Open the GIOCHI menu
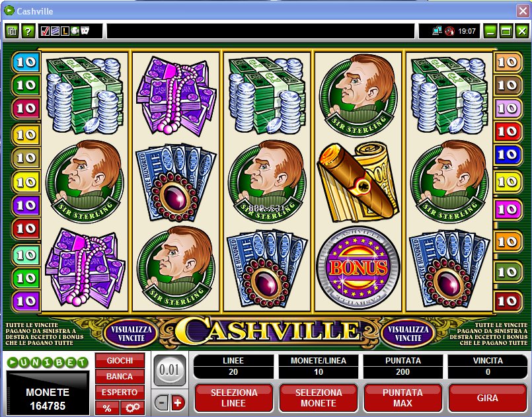 pos(120,360)
